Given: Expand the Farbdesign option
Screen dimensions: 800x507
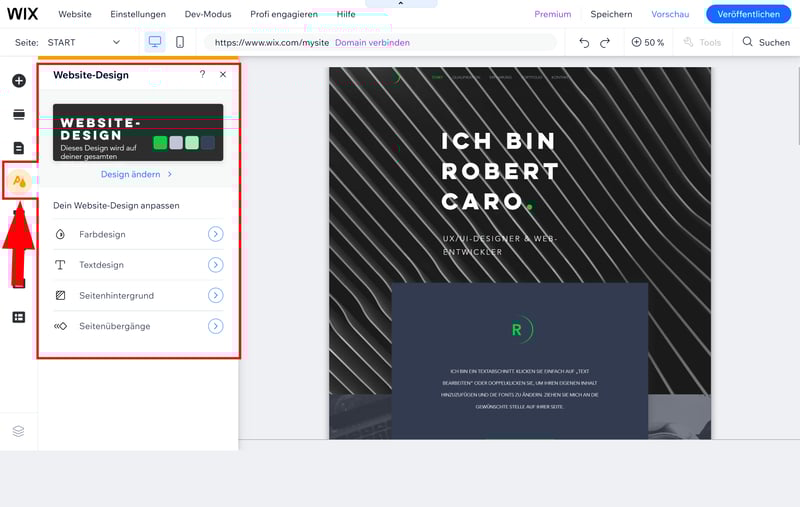Looking at the screenshot, I should click(x=215, y=234).
